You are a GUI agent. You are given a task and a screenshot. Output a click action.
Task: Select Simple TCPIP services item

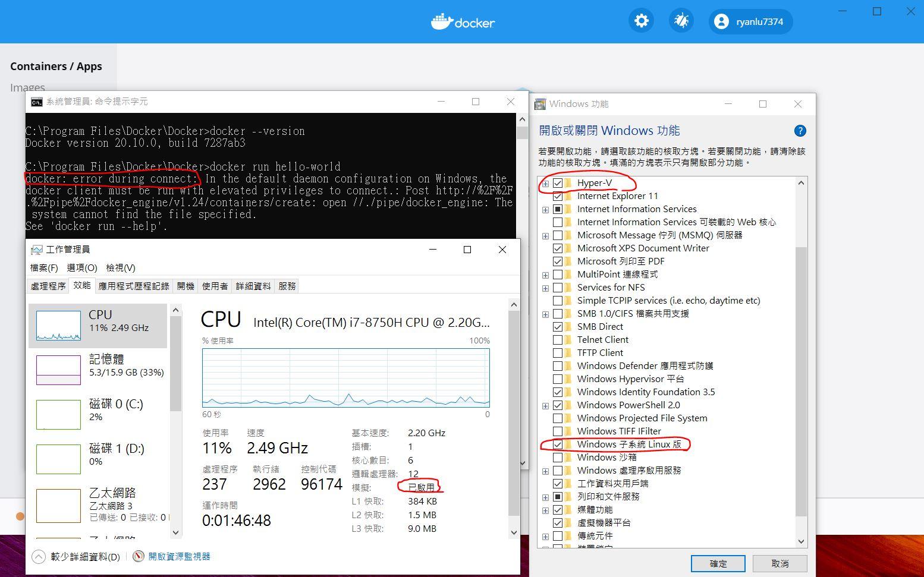tap(669, 301)
